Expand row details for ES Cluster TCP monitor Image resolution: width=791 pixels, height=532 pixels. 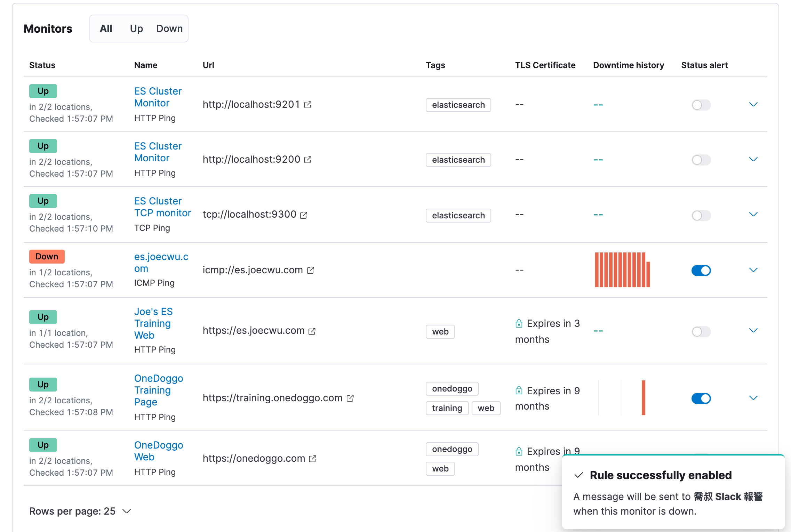click(x=753, y=215)
